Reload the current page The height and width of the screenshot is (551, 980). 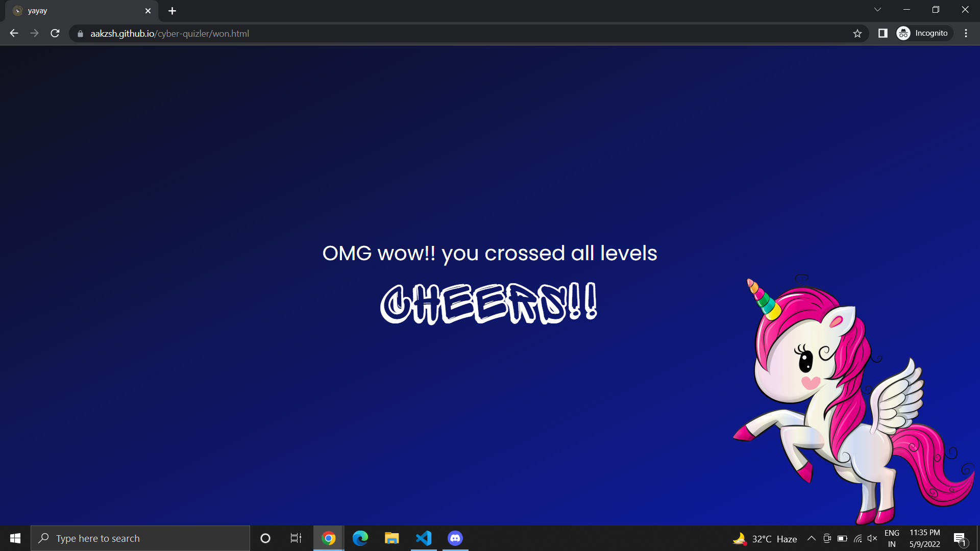[x=55, y=33]
